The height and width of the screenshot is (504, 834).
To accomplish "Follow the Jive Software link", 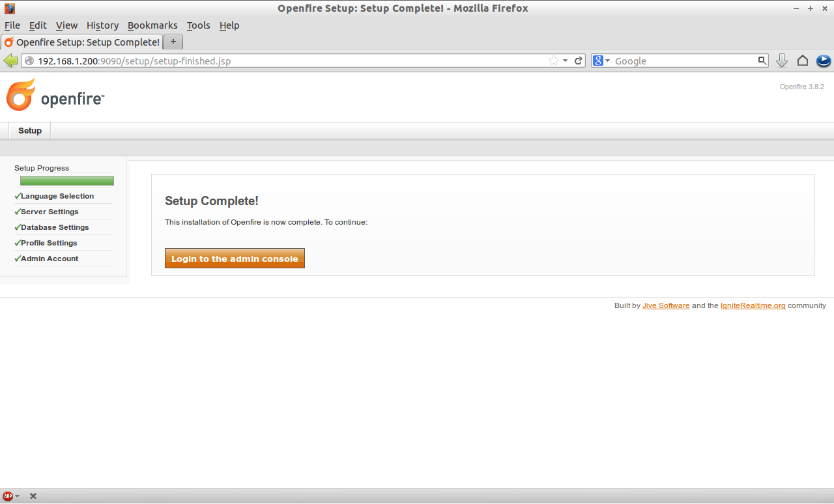I will click(x=666, y=305).
